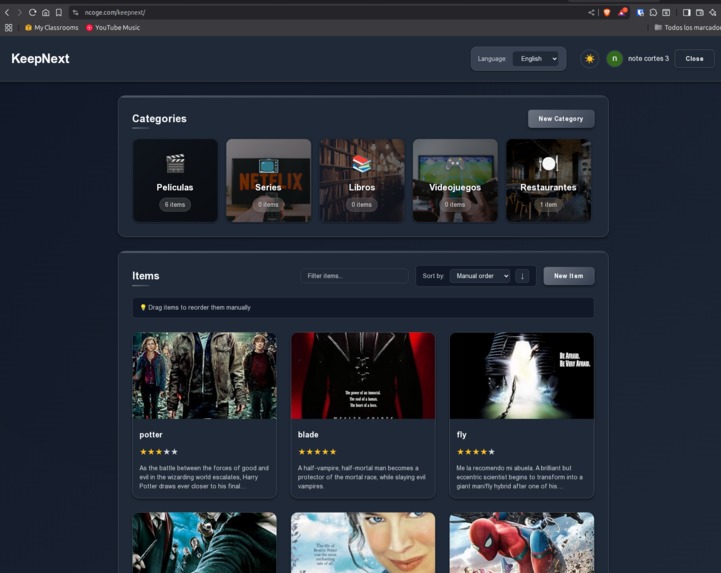
Task: Go forward with browser forward arrow
Action: (x=19, y=12)
